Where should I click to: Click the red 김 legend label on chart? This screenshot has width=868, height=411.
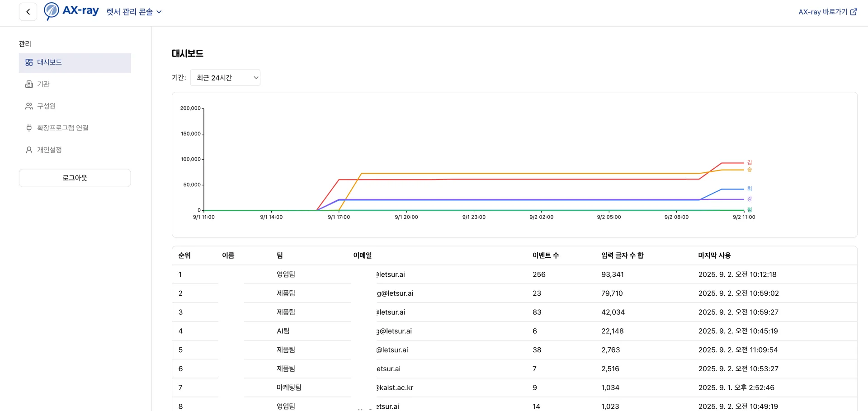pyautogui.click(x=749, y=162)
